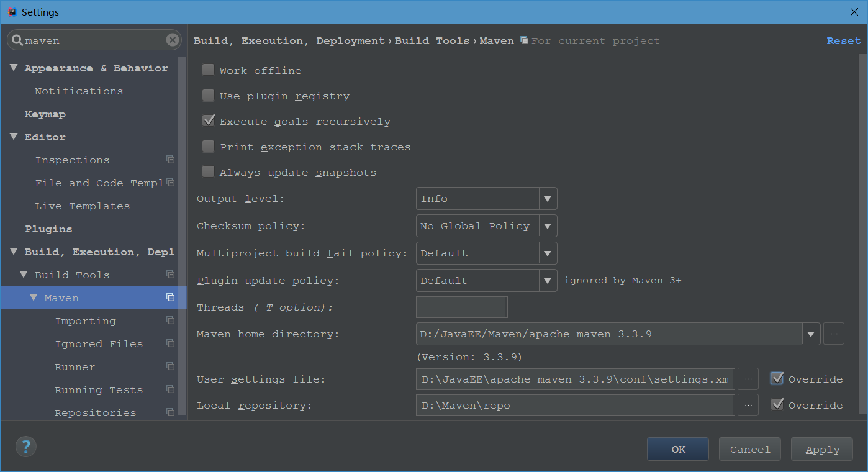Click the Maven panel vertical scrollbar
The height and width of the screenshot is (472, 868).
tap(862, 234)
